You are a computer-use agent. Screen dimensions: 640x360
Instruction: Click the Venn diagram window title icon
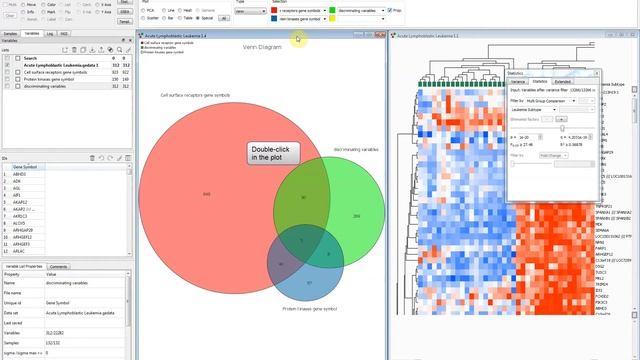click(141, 36)
